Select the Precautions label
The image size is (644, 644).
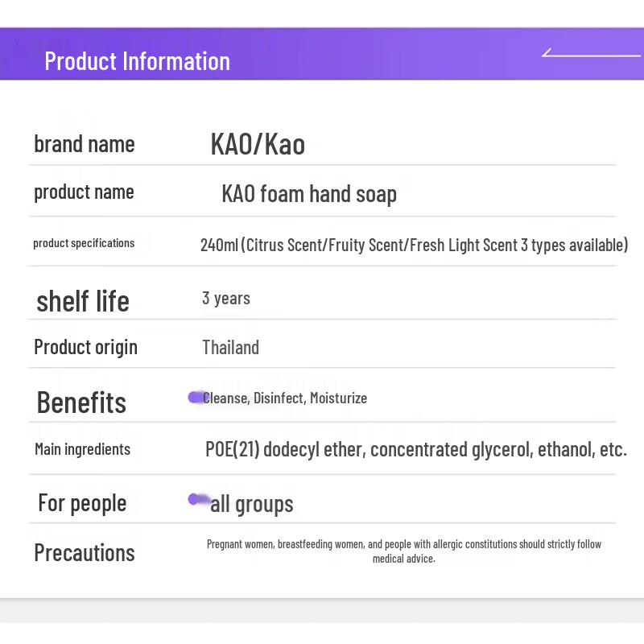(x=85, y=553)
